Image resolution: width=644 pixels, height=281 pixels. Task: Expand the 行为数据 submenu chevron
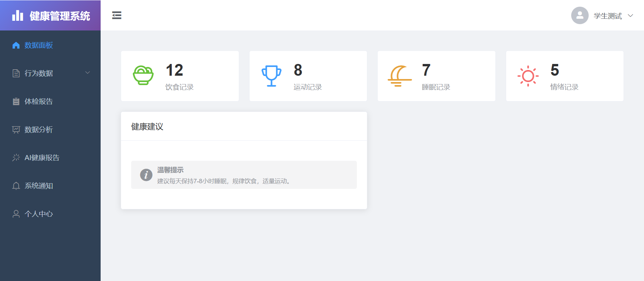click(88, 73)
